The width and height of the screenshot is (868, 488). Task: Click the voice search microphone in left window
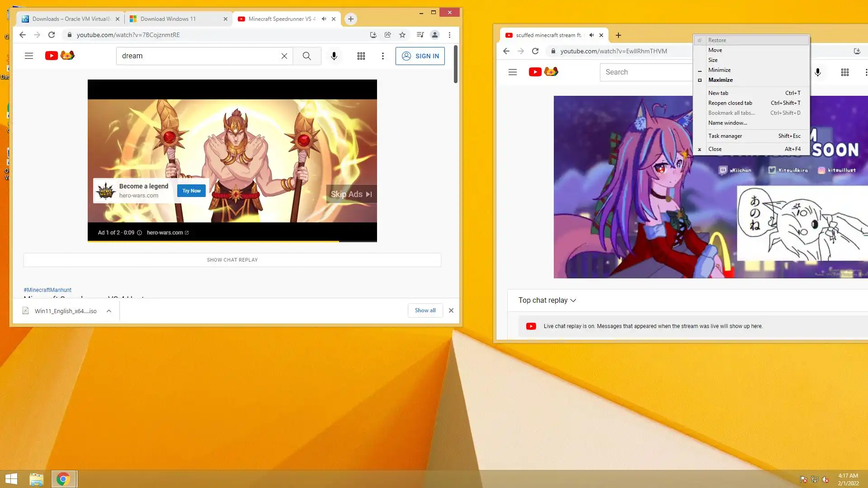click(334, 56)
